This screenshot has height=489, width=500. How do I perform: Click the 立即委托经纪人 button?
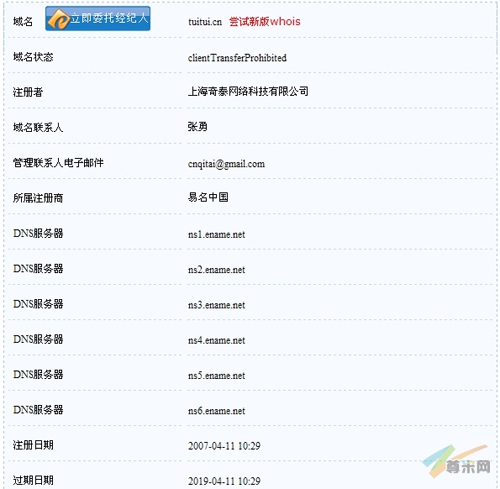(98, 19)
